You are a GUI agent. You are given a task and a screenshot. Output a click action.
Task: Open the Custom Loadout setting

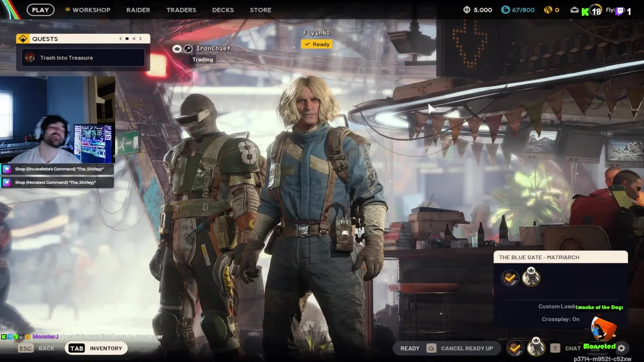557,307
